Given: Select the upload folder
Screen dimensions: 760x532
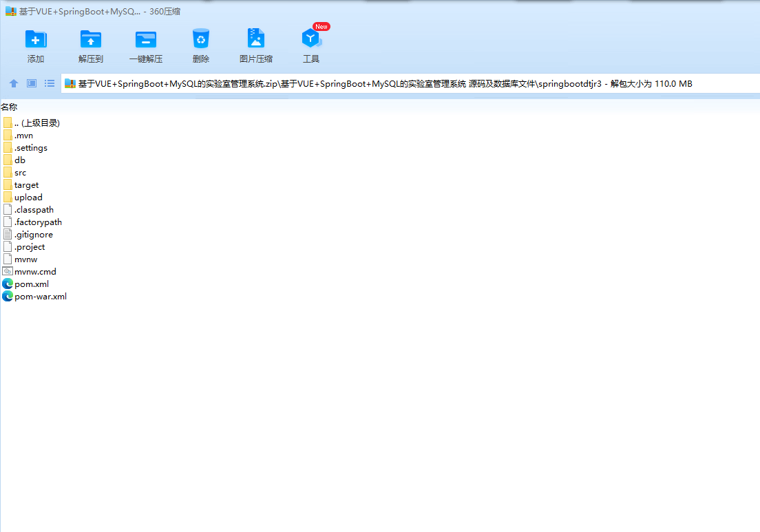Looking at the screenshot, I should [x=23, y=198].
